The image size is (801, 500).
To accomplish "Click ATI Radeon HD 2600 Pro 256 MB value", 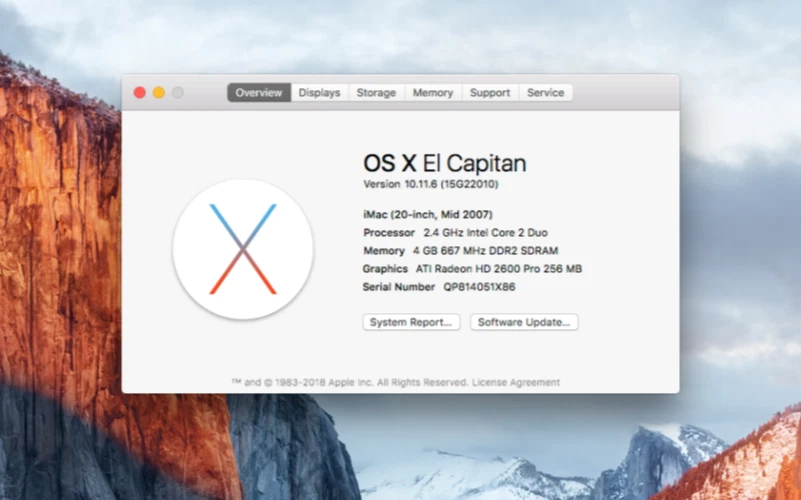I will coord(499,269).
